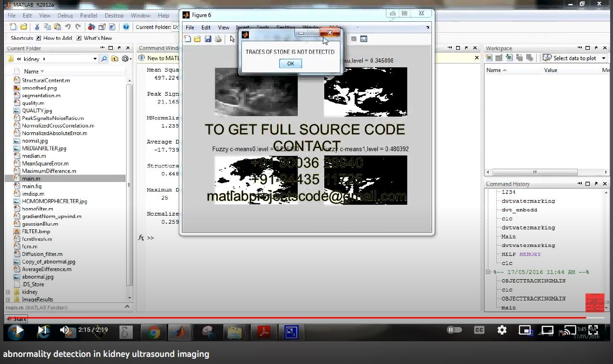613x364 pixels.
Task: Click the Name column header sort arrow in Current Folder
Action: 42,72
